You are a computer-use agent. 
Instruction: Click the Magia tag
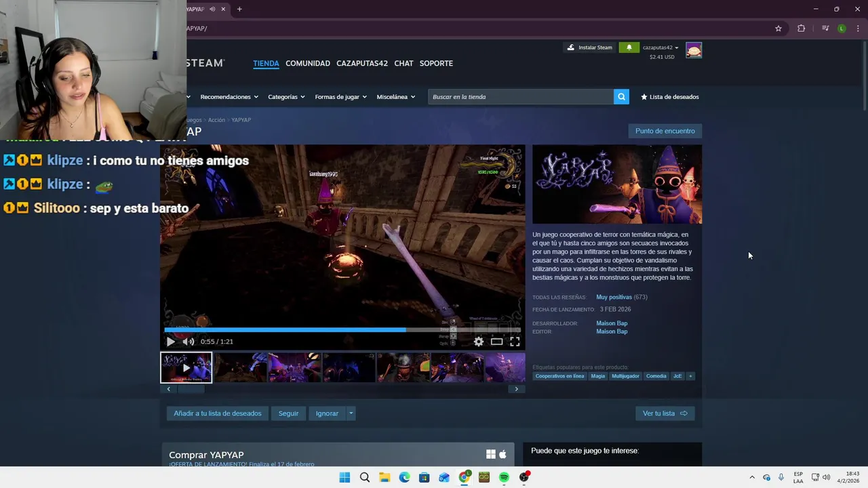[597, 376]
